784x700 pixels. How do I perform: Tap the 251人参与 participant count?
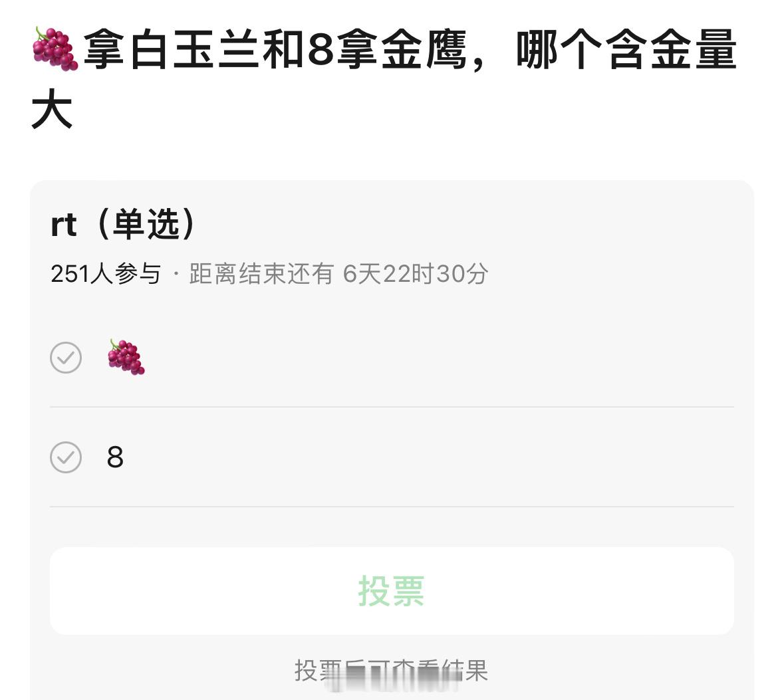pos(106,273)
